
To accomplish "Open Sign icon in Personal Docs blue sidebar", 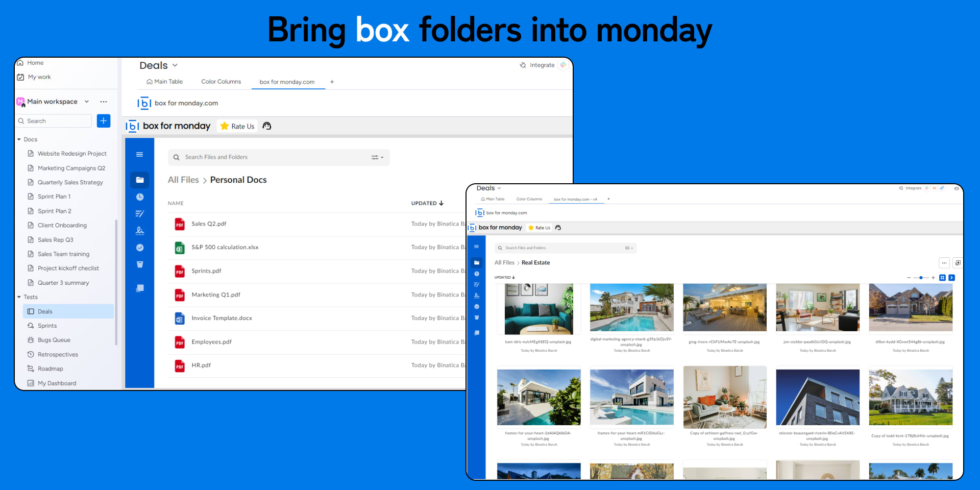I will [139, 231].
